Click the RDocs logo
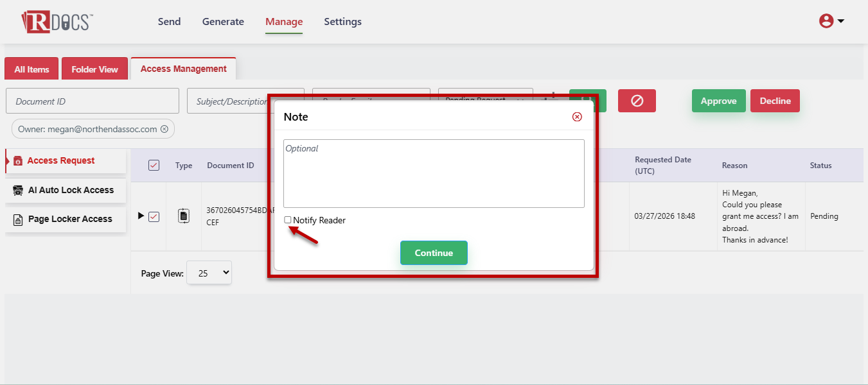This screenshot has width=868, height=385. click(x=57, y=21)
